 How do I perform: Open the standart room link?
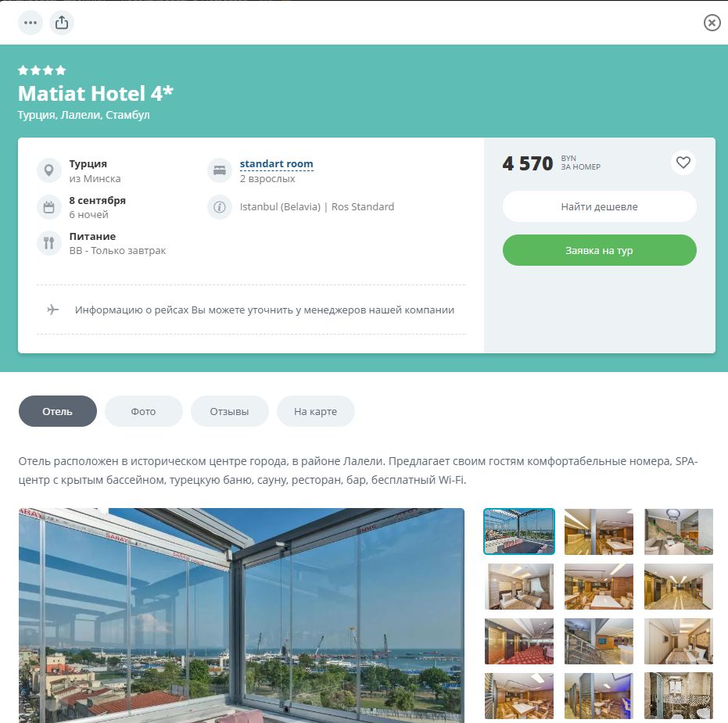click(x=276, y=164)
